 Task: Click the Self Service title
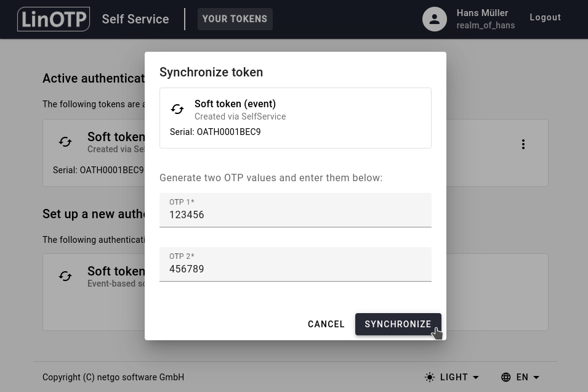pyautogui.click(x=135, y=19)
